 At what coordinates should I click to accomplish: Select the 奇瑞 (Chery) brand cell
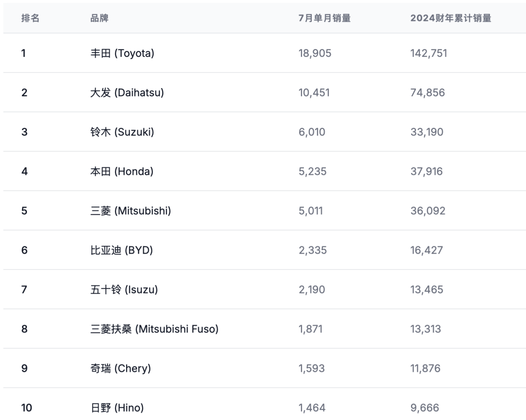pos(121,368)
